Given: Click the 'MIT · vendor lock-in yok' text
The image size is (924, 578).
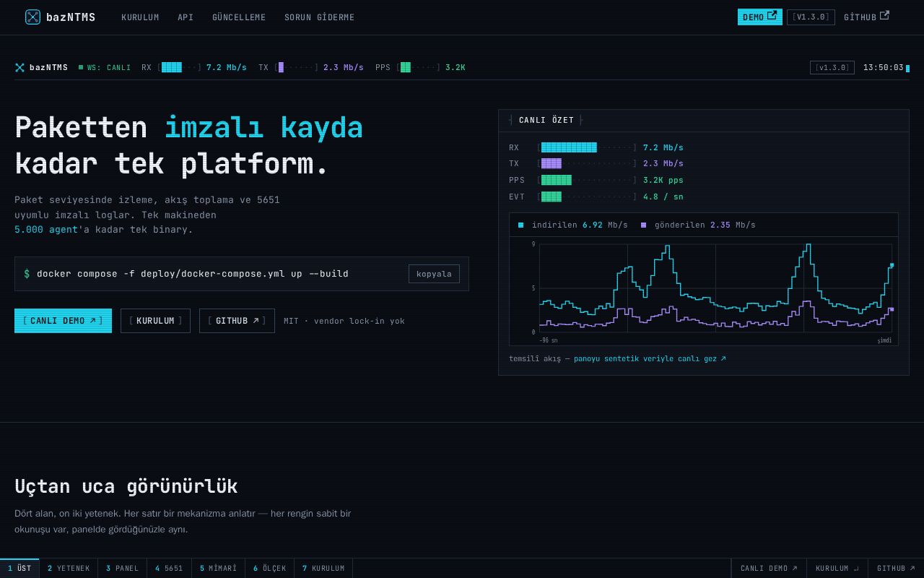Looking at the screenshot, I should [x=344, y=321].
